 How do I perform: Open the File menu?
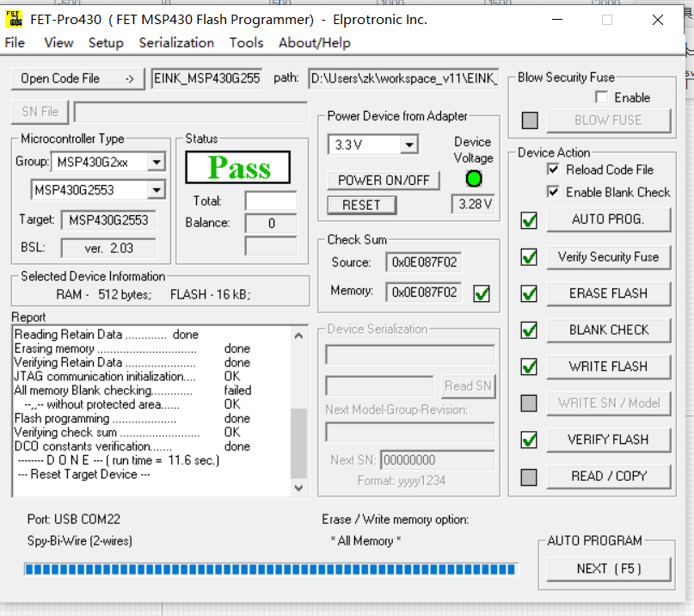(x=15, y=43)
